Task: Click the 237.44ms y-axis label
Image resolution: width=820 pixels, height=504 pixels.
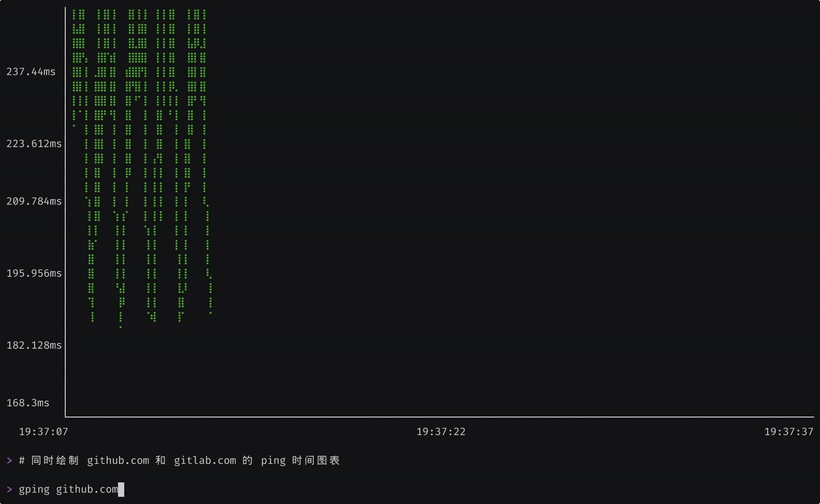Action: pos(31,72)
